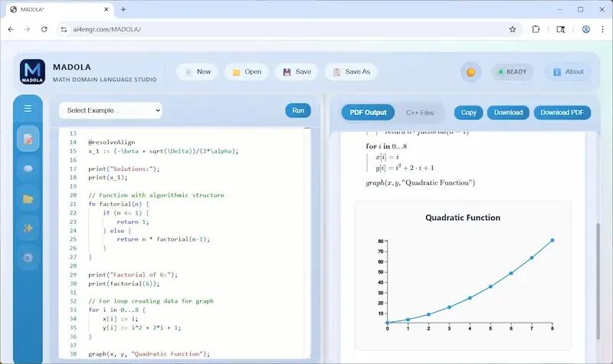The image size is (613, 364).
Task: Select the MADOLA browser tab
Action: point(60,9)
